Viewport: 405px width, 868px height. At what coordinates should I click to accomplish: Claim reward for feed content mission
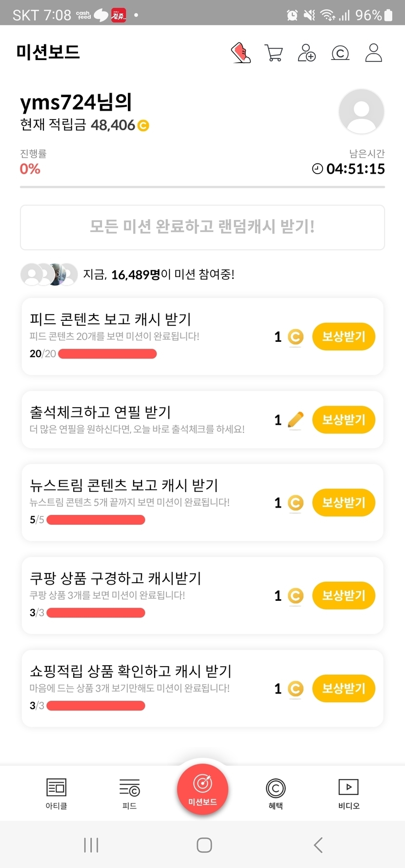point(344,336)
